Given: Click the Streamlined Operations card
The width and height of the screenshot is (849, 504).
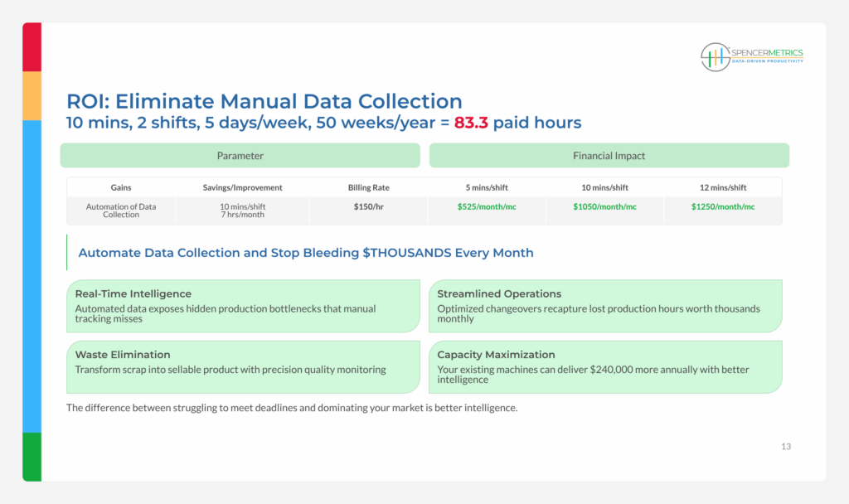Looking at the screenshot, I should click(x=604, y=306).
